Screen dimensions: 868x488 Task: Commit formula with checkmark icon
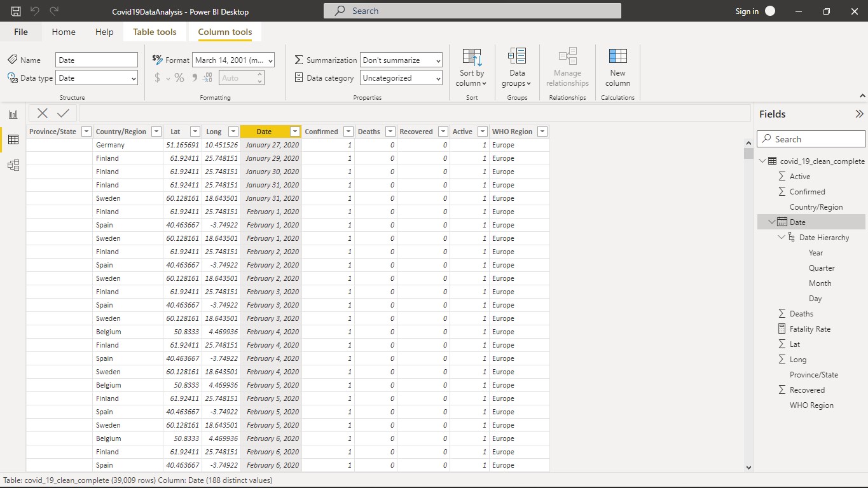[63, 113]
